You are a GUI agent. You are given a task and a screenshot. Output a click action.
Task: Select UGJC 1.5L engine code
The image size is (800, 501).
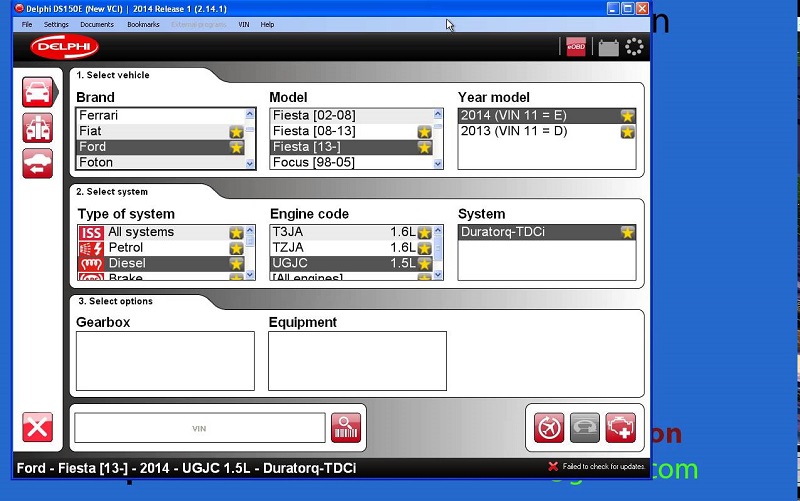[x=352, y=264]
